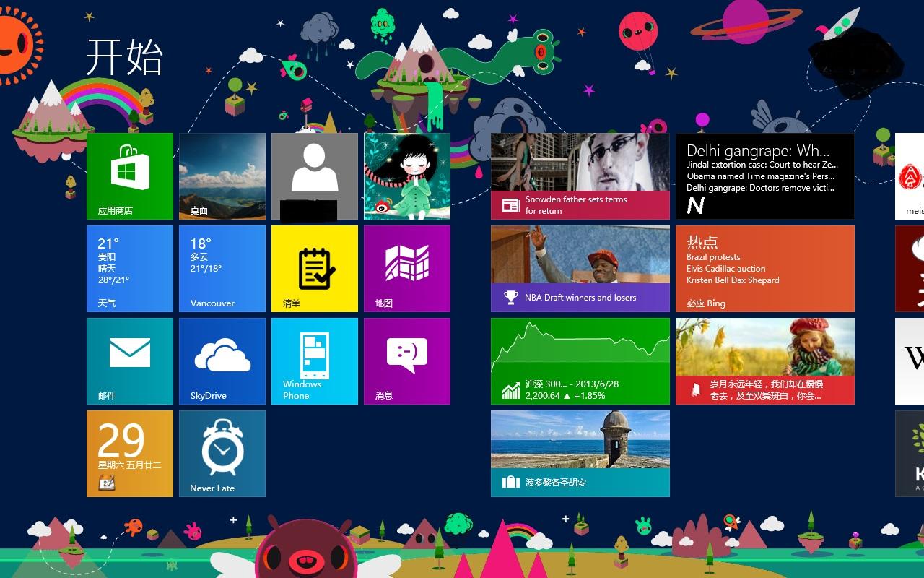Open the partially visible meis tile

coord(910,176)
